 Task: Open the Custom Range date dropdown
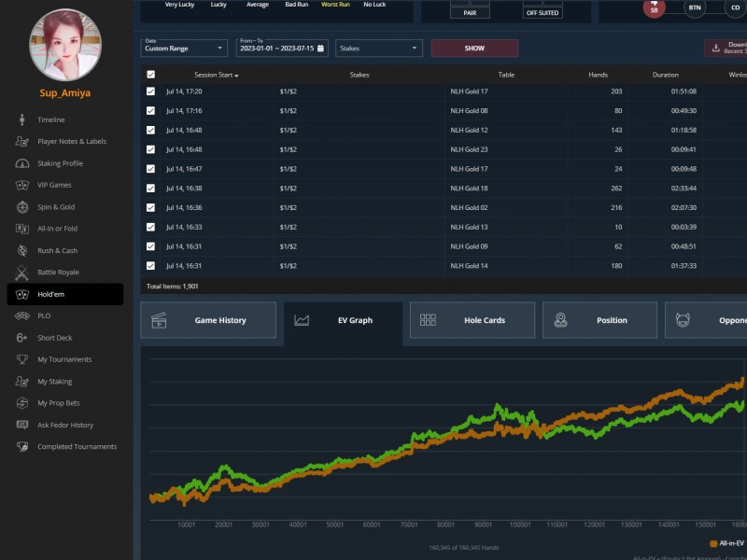(184, 48)
